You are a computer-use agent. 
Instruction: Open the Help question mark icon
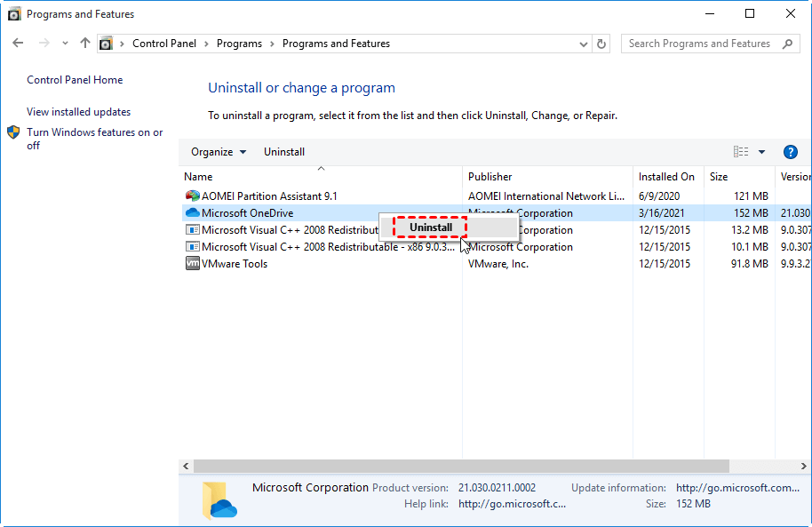(x=791, y=152)
